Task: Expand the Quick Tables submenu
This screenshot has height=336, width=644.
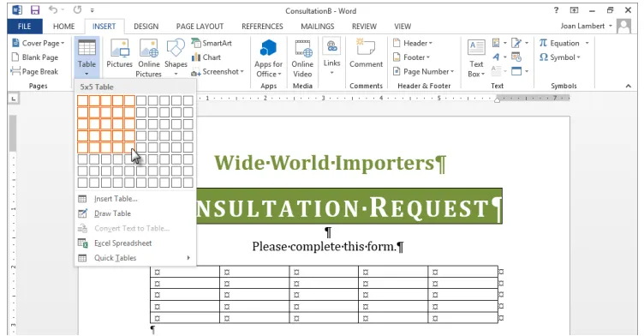Action: point(135,258)
